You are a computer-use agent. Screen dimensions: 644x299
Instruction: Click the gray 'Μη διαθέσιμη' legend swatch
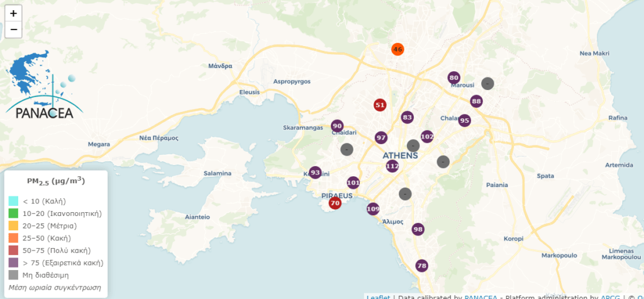(13, 275)
